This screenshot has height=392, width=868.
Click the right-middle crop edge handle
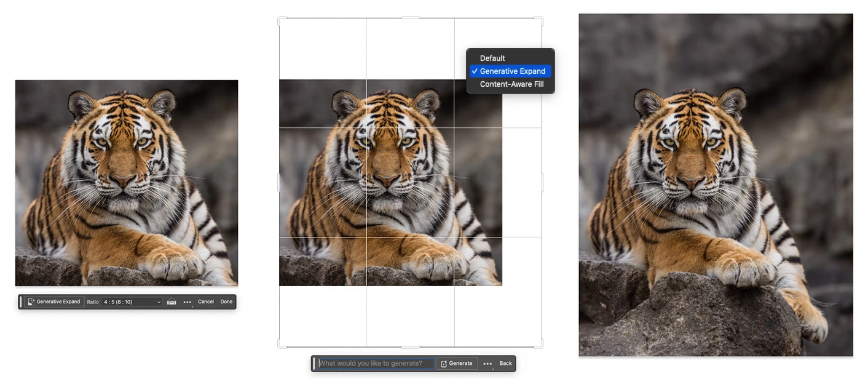542,182
